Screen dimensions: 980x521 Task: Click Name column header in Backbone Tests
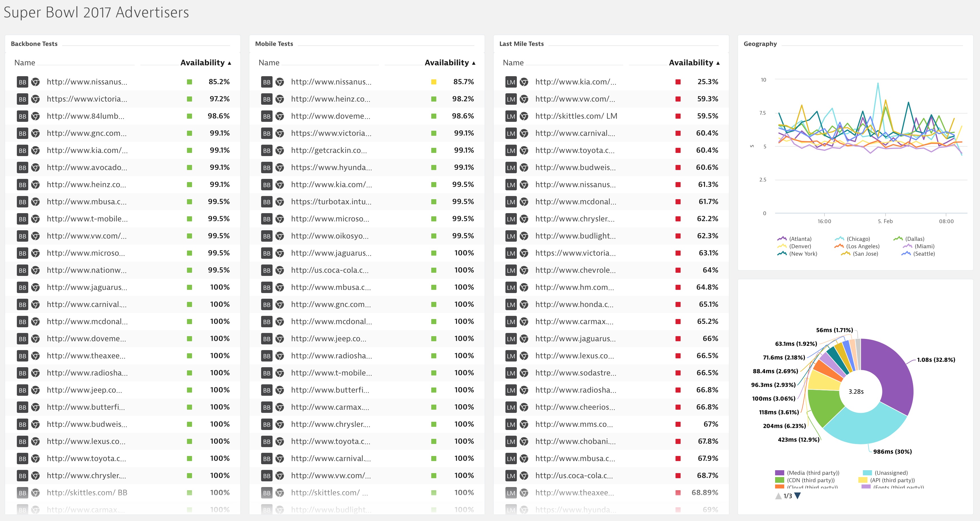click(25, 63)
